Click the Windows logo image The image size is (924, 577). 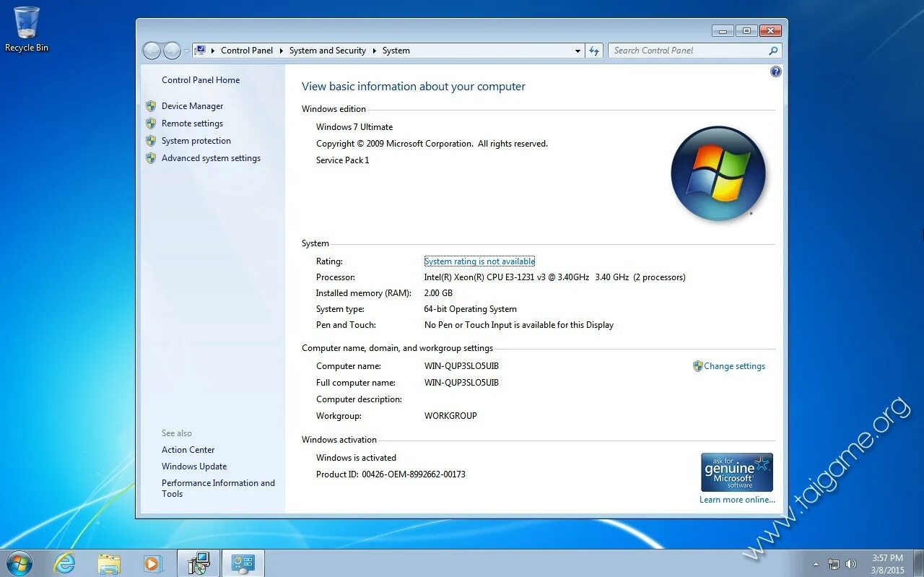pyautogui.click(x=718, y=173)
